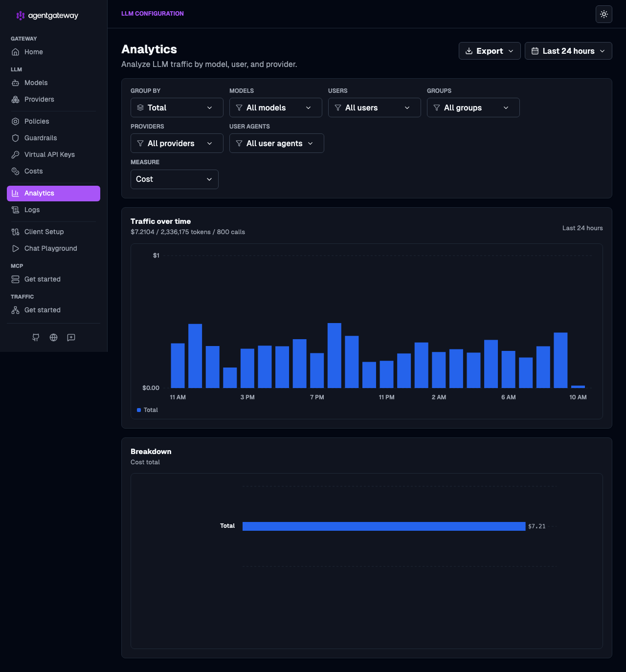This screenshot has height=672, width=626.
Task: Click the MCP Get started server icon
Action: tap(16, 279)
